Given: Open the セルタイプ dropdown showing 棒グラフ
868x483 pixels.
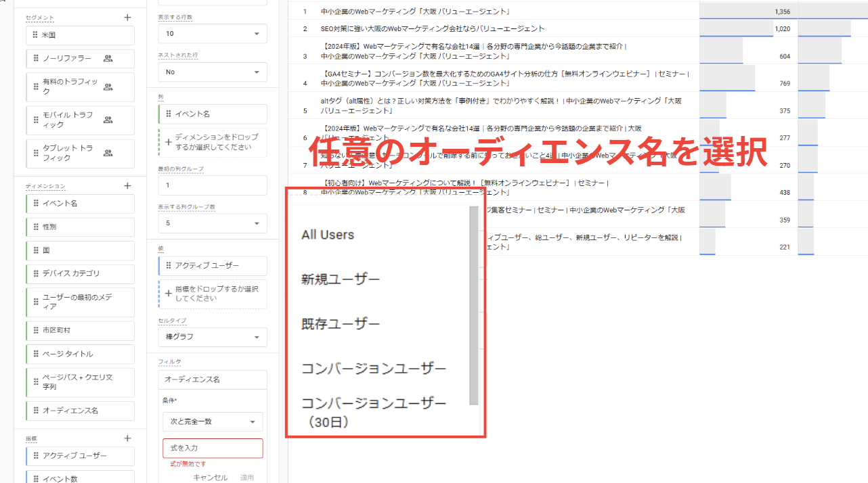Looking at the screenshot, I should point(213,337).
